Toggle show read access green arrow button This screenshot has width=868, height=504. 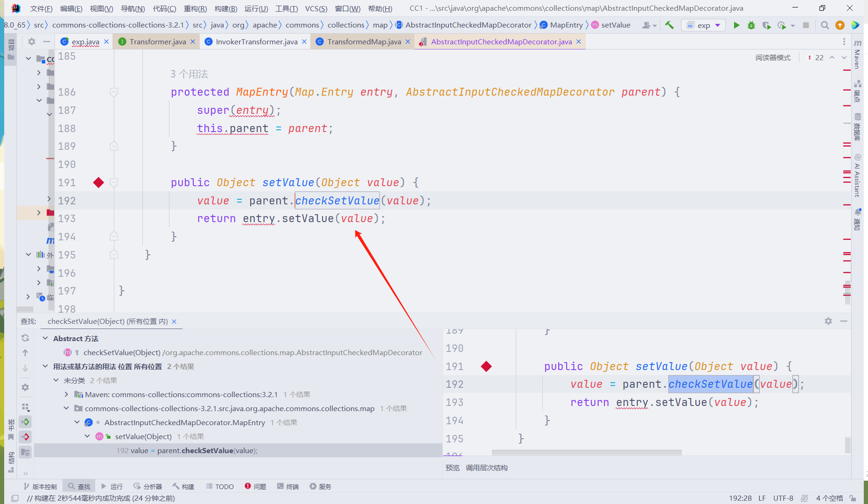(25, 422)
